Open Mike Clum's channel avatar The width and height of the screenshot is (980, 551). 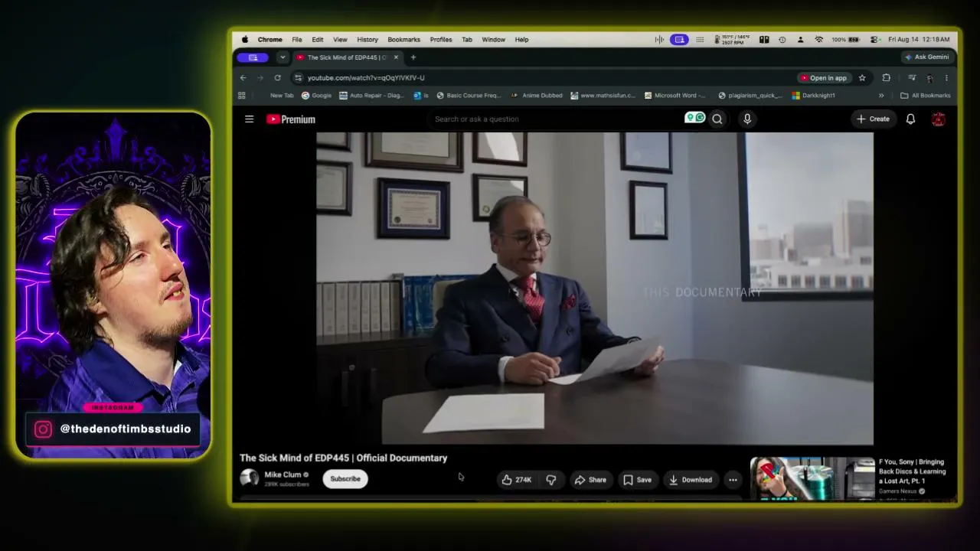click(249, 478)
